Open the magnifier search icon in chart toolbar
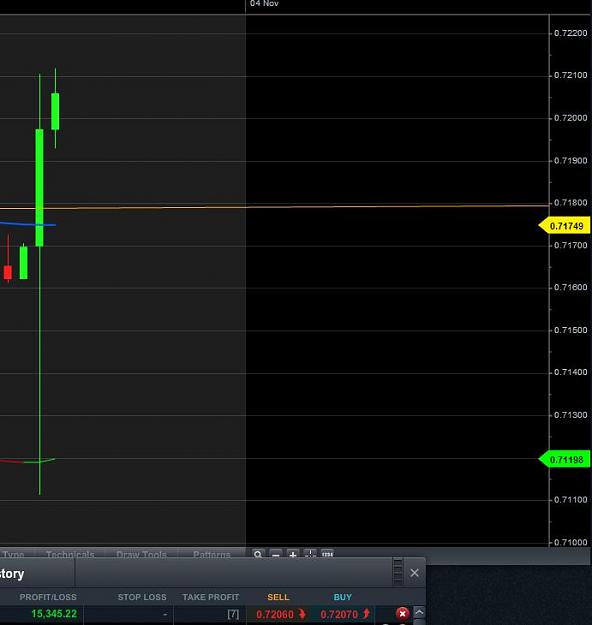 click(x=258, y=554)
